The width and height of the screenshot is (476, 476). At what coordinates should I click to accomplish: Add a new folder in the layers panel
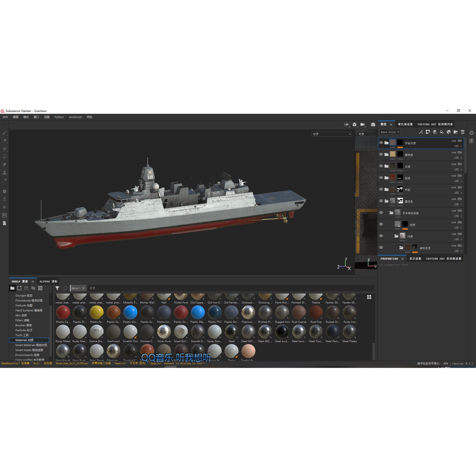click(456, 132)
